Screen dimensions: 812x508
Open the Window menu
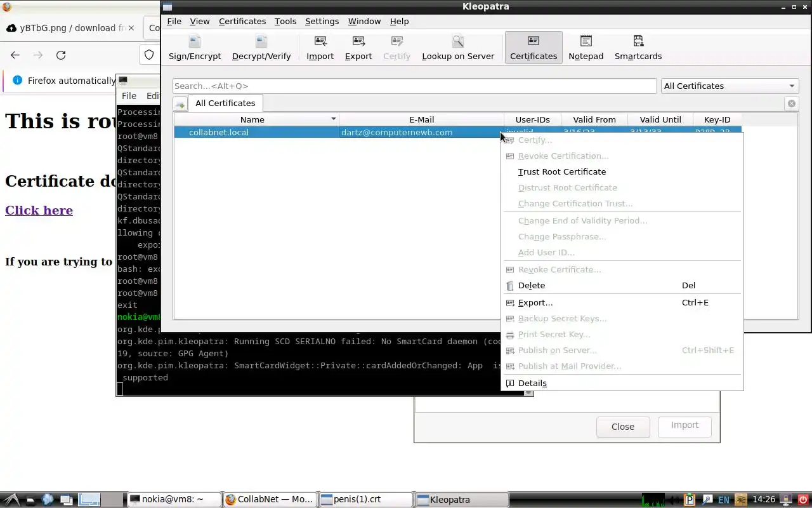click(x=364, y=21)
